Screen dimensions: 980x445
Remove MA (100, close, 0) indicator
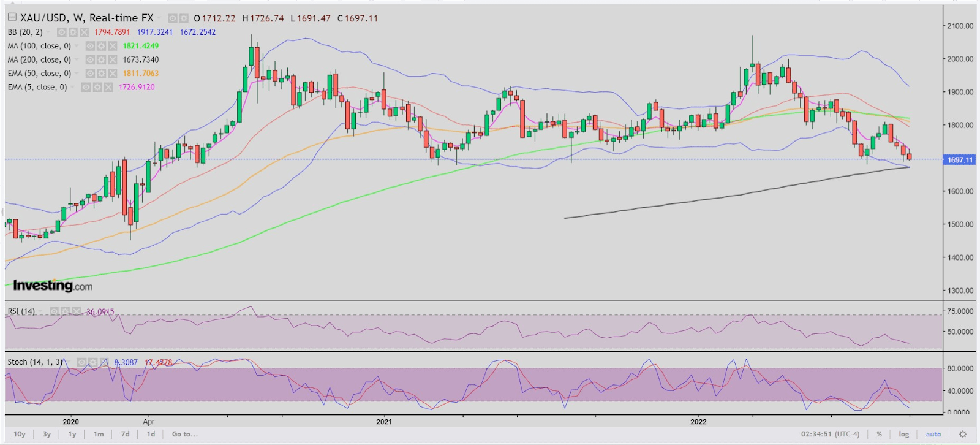112,46
